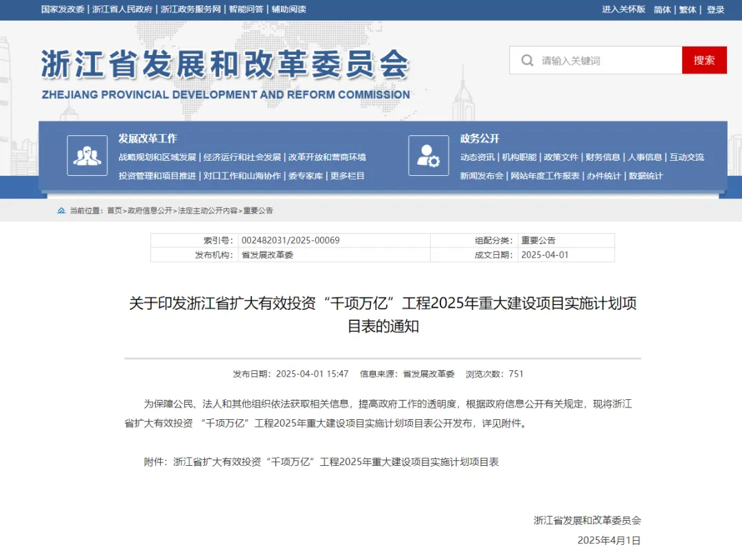Click the 政务公开 person-gear icon
Image resolution: width=742 pixels, height=560 pixels.
[428, 155]
